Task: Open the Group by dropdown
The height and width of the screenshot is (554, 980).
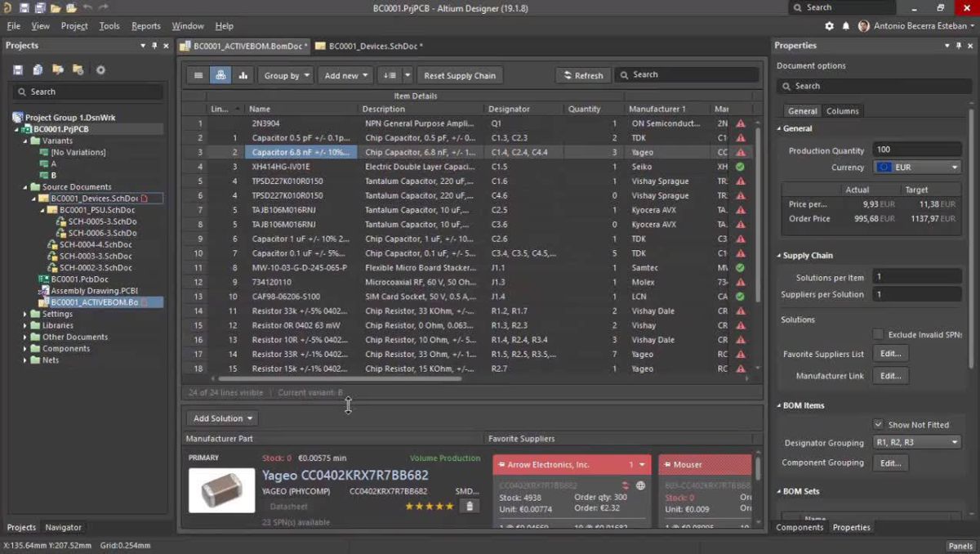Action: 286,75
